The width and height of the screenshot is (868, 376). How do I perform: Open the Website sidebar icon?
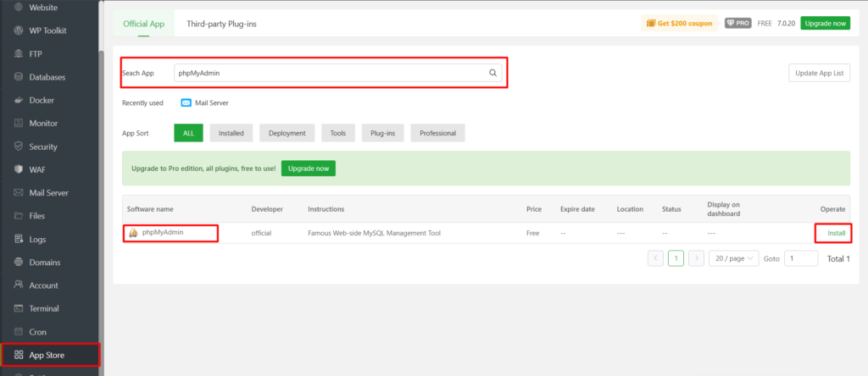pyautogui.click(x=19, y=8)
